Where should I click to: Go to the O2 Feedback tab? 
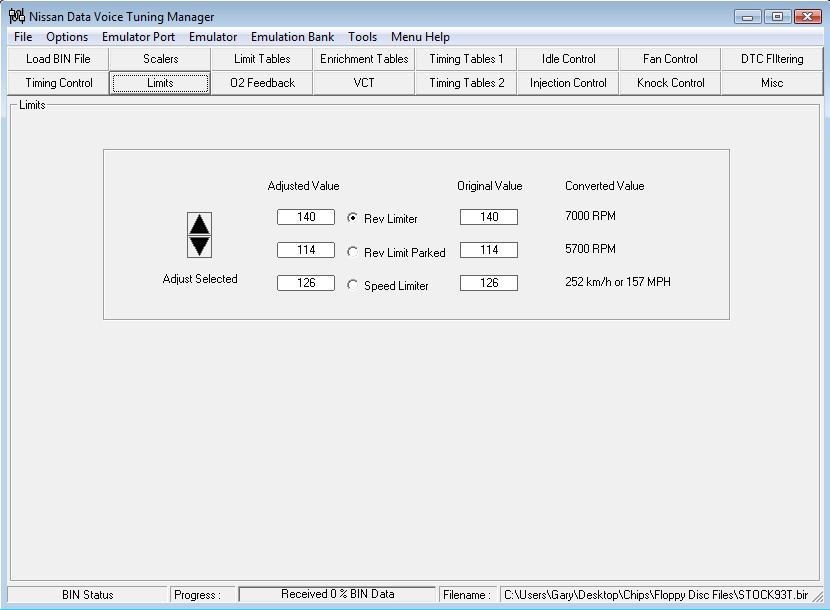coord(262,83)
